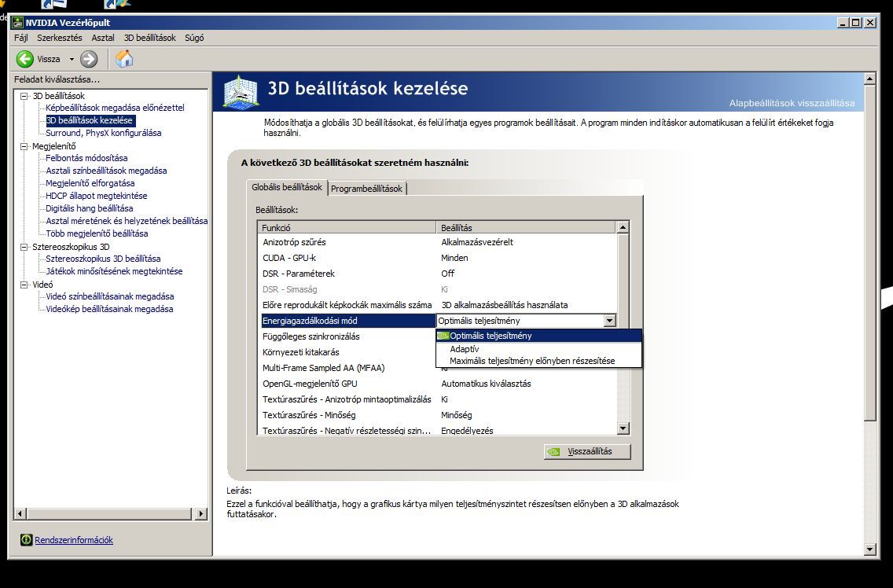893x588 pixels.
Task: Click the 3D settings header cube icon
Action: [241, 91]
